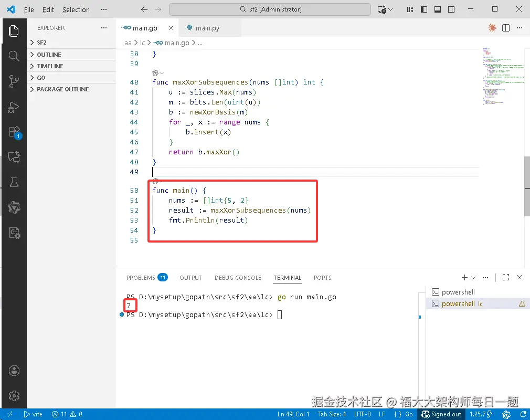Image resolution: width=530 pixels, height=420 pixels.
Task: Open the title bar overflow menu ellipsis
Action: click(x=104, y=9)
